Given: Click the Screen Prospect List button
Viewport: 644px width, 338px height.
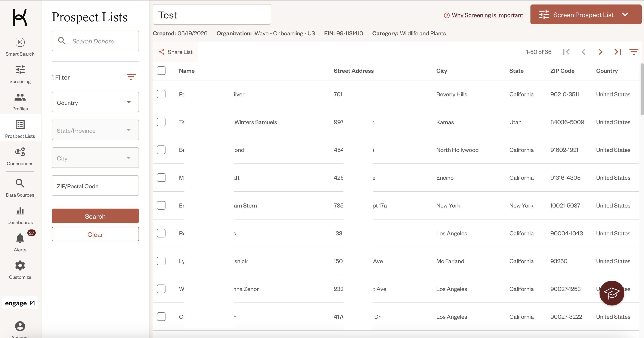Looking at the screenshot, I should click(586, 15).
